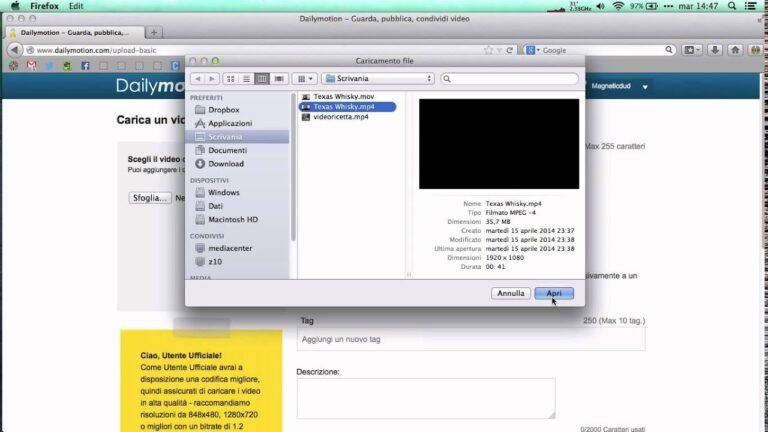The image size is (768, 432).
Task: Click the Dailymotion logo
Action: click(150, 86)
